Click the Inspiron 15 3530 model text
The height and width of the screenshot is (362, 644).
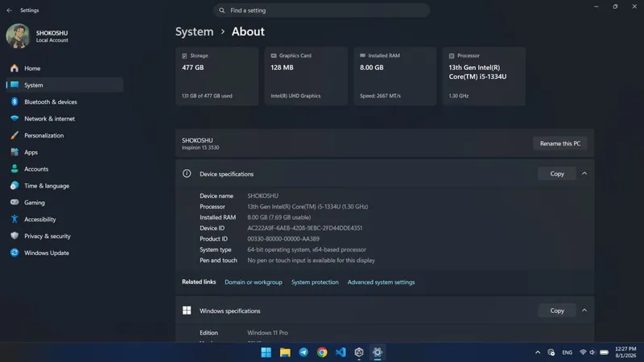200,148
